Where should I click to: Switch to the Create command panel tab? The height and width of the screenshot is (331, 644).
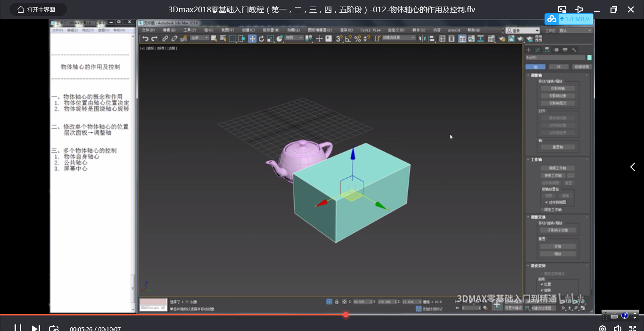pyautogui.click(x=528, y=50)
